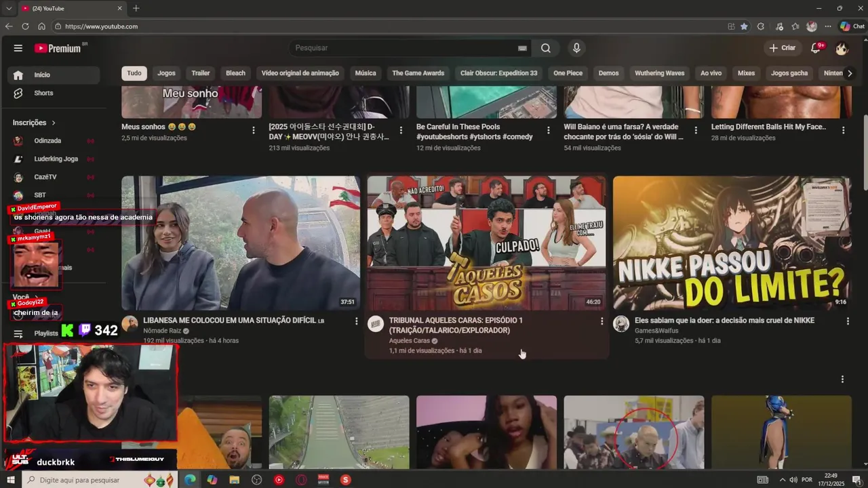868x488 pixels.
Task: Select The Game Awards chip
Action: coord(418,73)
